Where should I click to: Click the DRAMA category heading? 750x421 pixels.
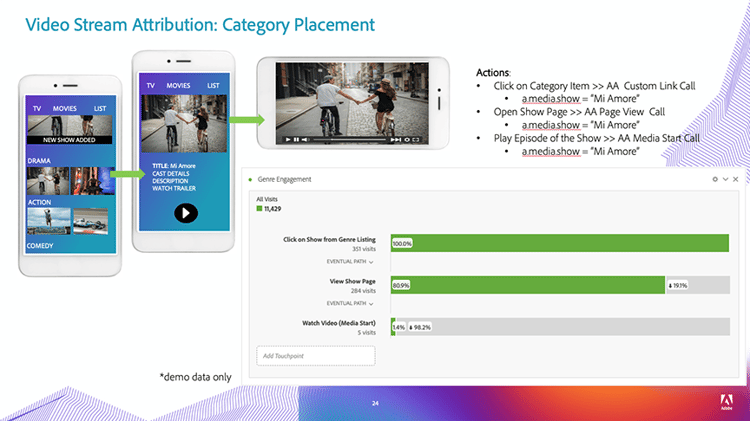click(x=39, y=161)
